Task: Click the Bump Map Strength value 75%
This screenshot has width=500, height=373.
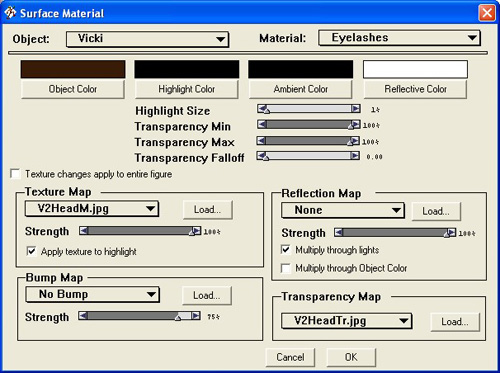Action: click(x=213, y=317)
